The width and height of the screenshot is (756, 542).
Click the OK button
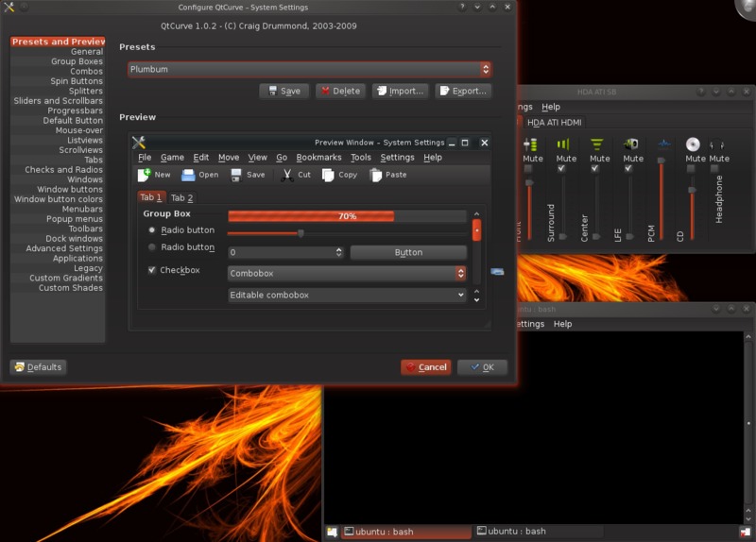point(482,367)
